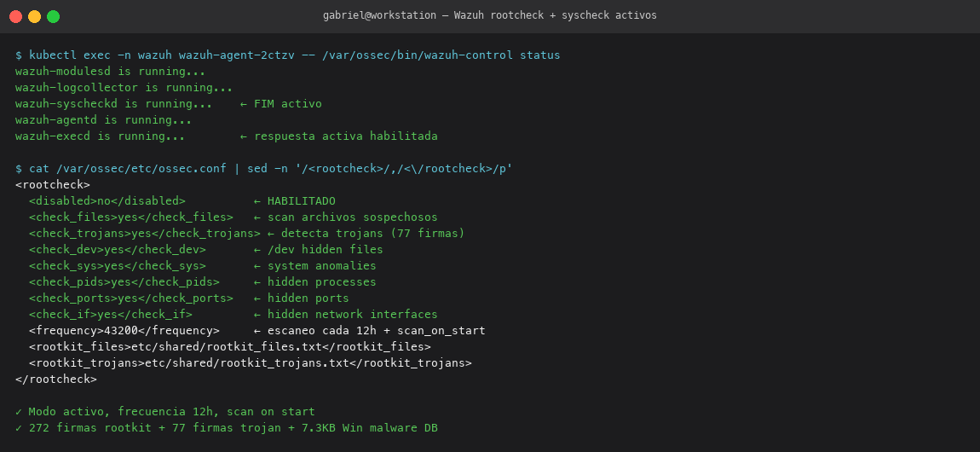Click the cat ossec.conf sed command line
The width and height of the screenshot is (980, 452).
264,169
